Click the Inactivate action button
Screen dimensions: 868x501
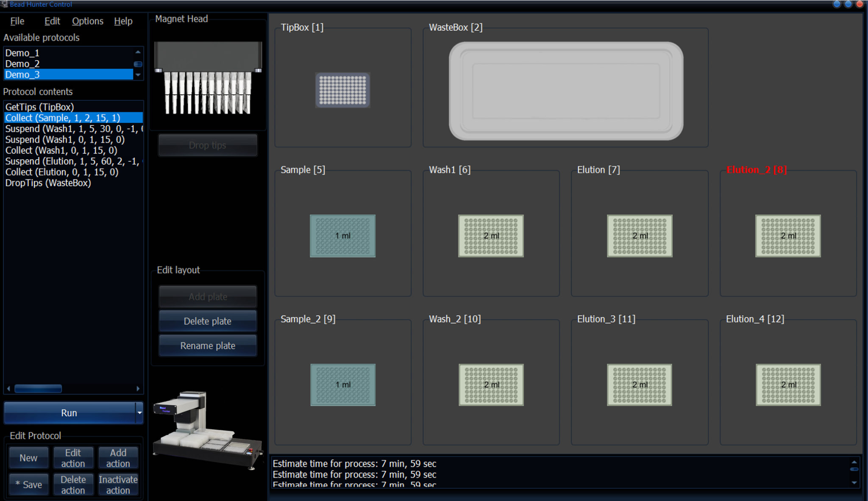tap(118, 484)
